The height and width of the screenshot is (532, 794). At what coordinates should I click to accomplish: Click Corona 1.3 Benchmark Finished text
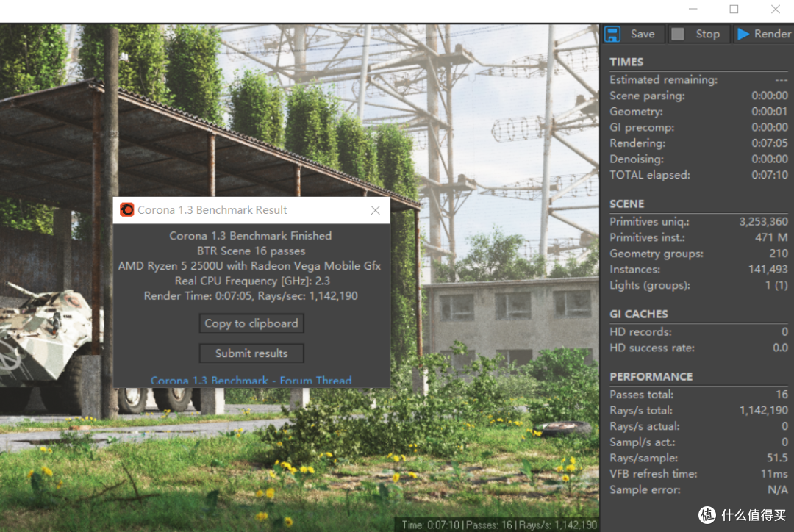point(251,236)
